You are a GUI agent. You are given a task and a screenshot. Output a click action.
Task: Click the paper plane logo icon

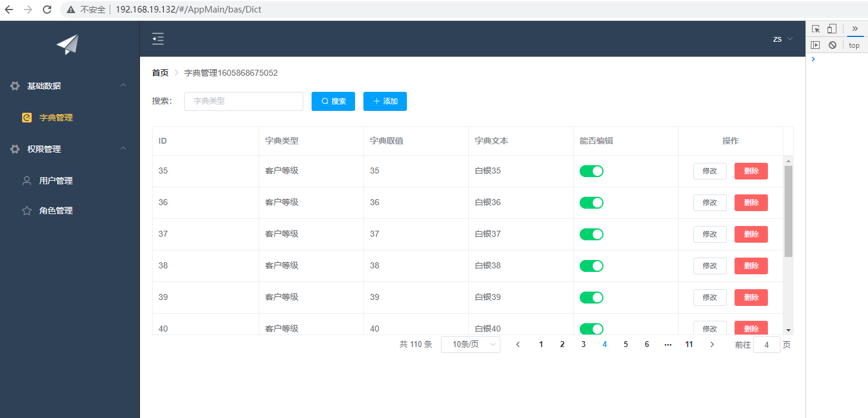tap(68, 45)
